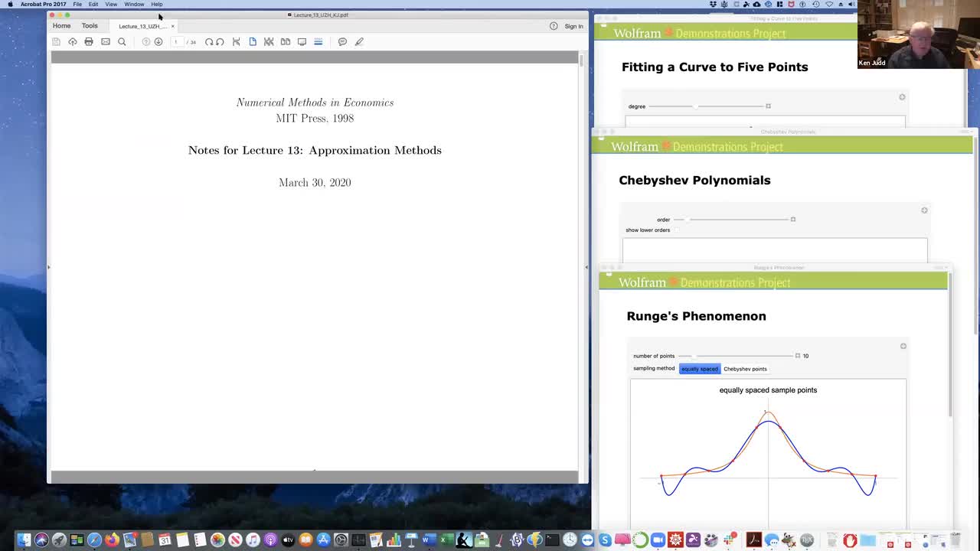
Task: Rotate the page clockwise icon
Action: tap(208, 41)
